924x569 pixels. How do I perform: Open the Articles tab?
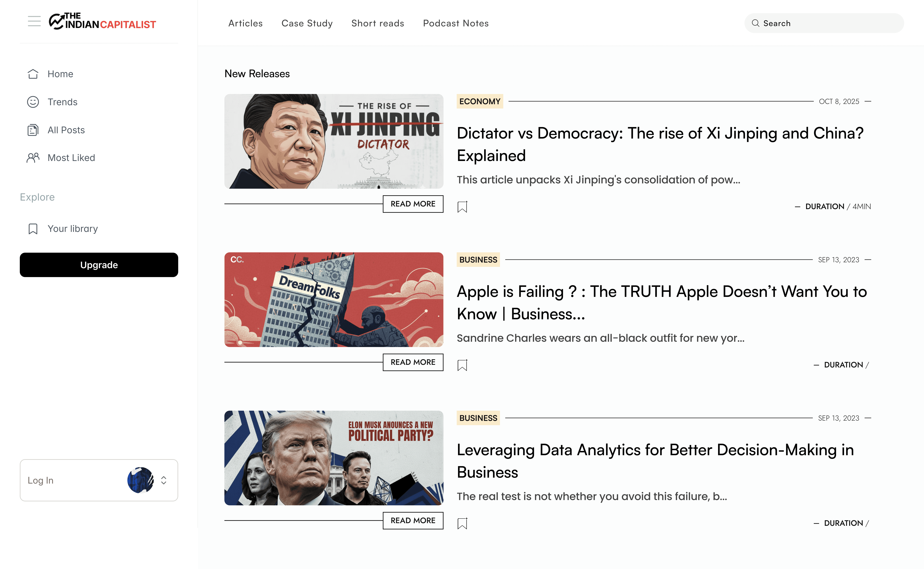coord(245,23)
